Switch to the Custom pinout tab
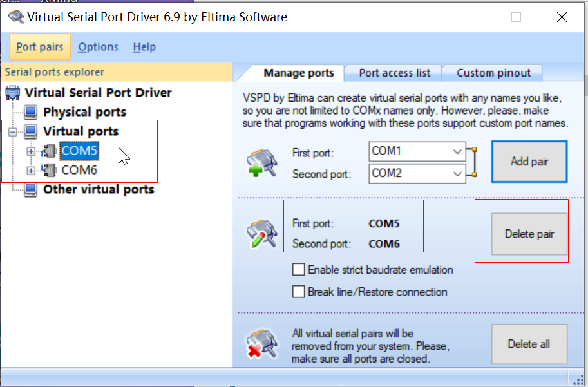588x387 pixels. click(493, 73)
